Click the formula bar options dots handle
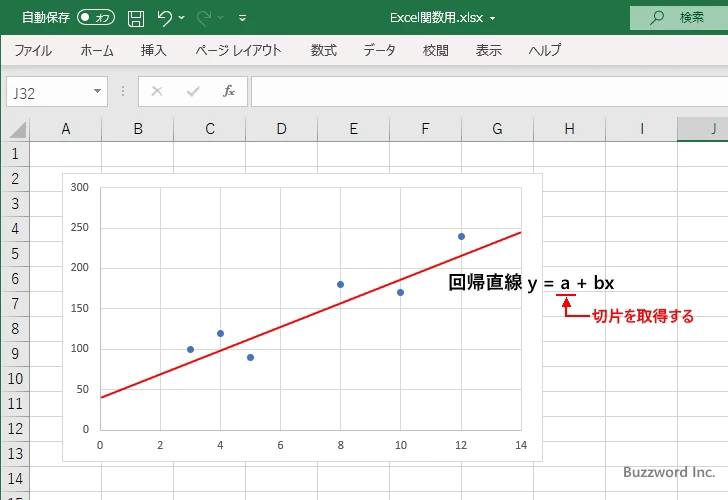 pos(123,91)
